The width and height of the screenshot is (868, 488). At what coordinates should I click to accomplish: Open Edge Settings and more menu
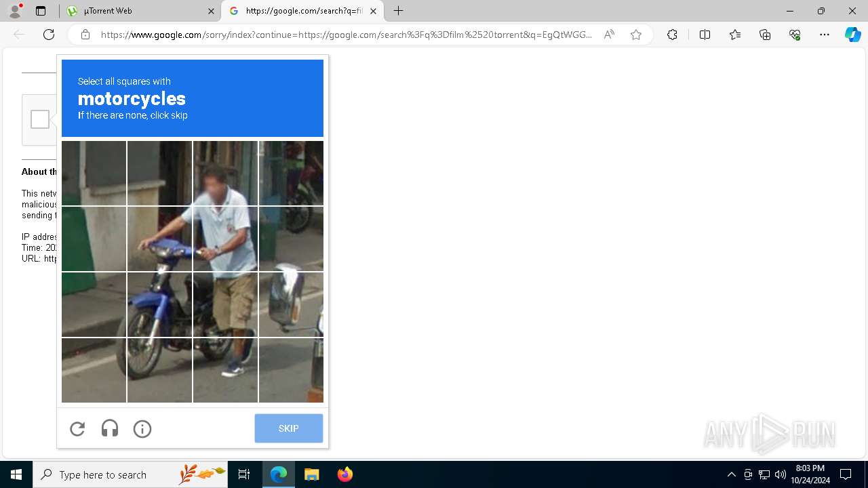[825, 35]
